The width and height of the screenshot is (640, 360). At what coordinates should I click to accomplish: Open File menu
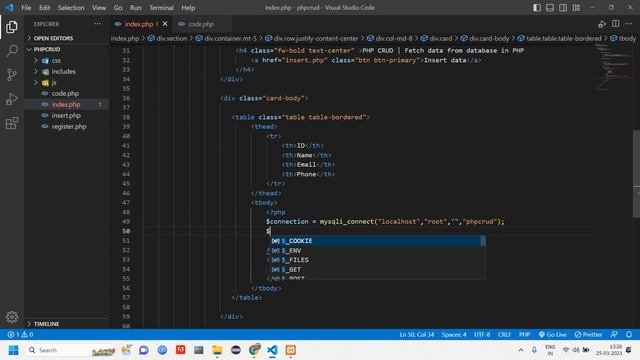click(26, 8)
